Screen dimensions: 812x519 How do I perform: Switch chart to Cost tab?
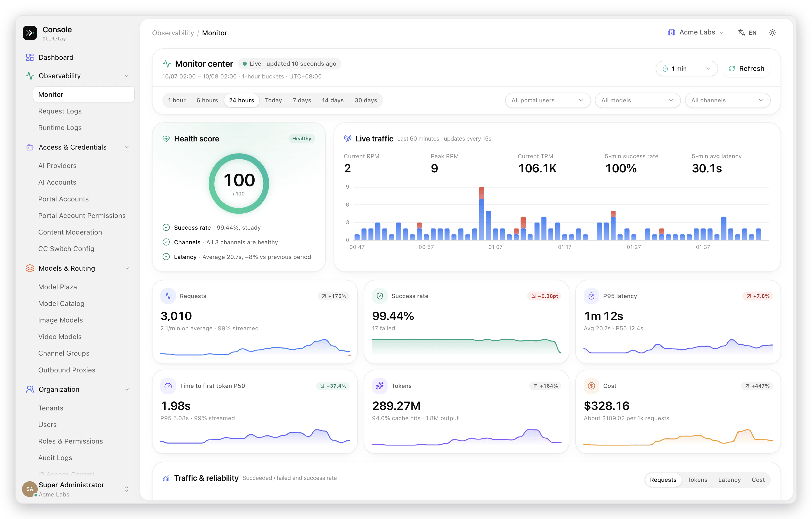pos(758,480)
